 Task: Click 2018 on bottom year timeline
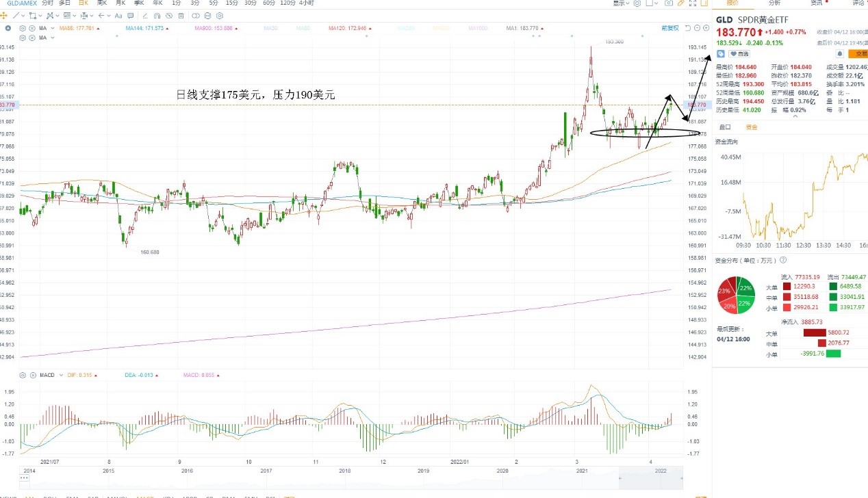point(344,471)
